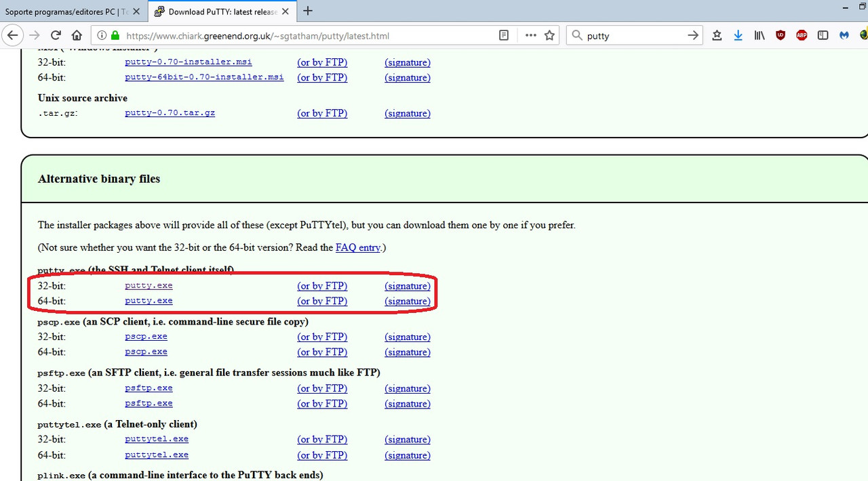Screen dimensions: 868x481
Task: Click the search magnifier icon
Action: [x=578, y=36]
